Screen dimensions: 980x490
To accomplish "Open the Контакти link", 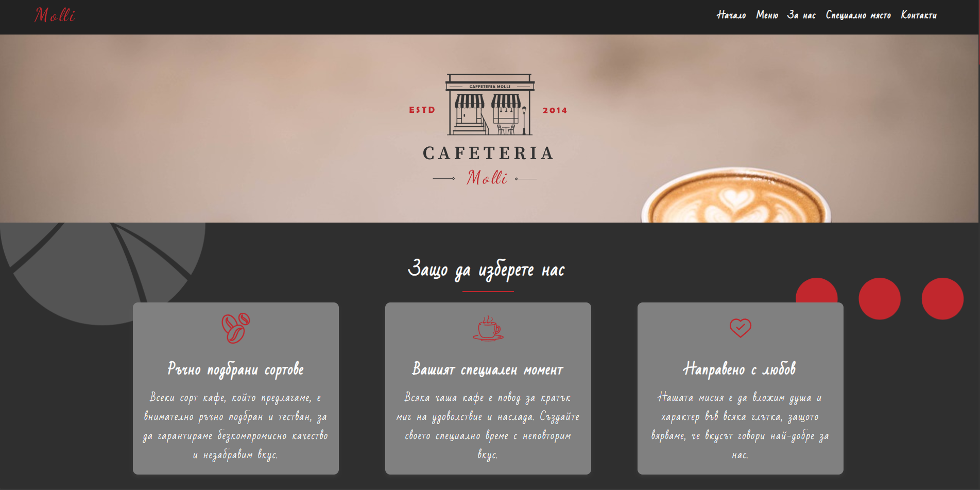I will pyautogui.click(x=919, y=15).
